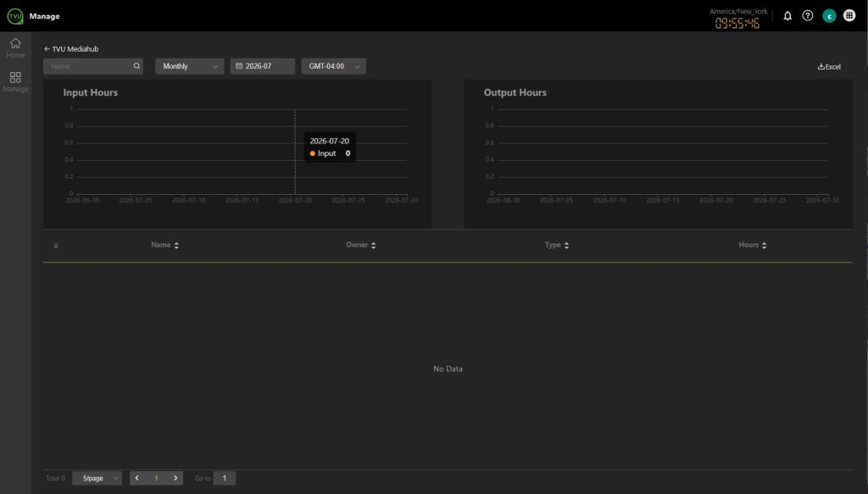
Task: Open the GMT-04:00 timezone dropdown
Action: (x=333, y=66)
